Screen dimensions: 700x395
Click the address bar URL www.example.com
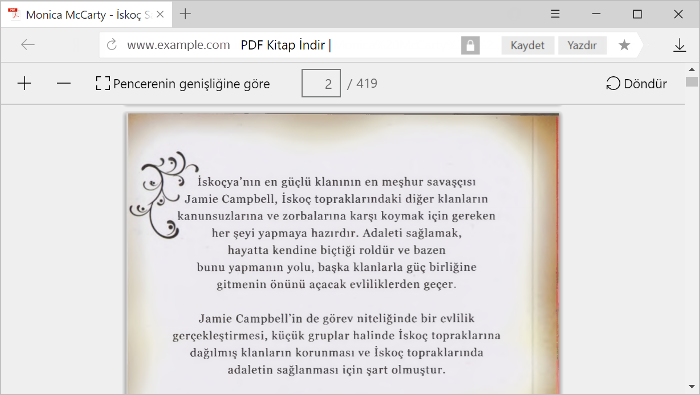[179, 45]
